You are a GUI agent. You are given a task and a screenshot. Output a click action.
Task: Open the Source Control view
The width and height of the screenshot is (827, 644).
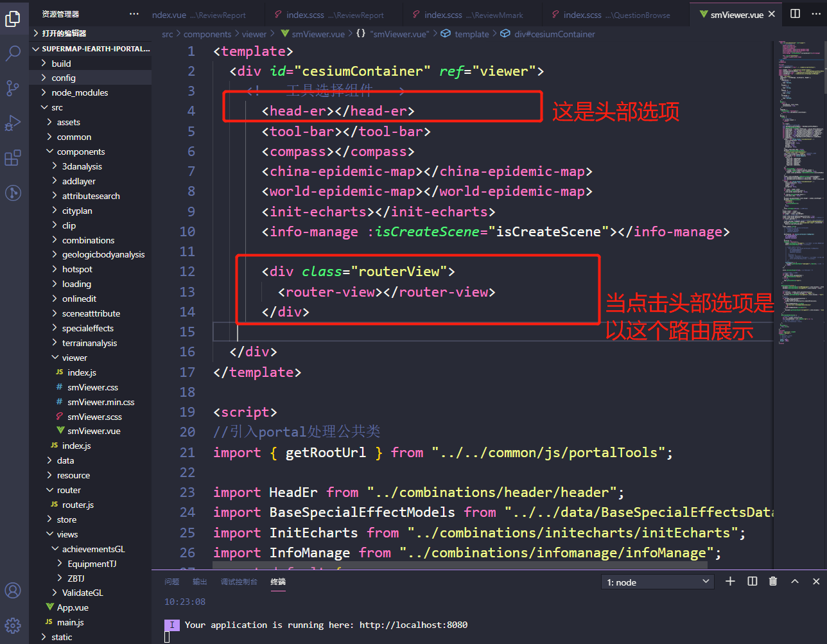pyautogui.click(x=13, y=88)
